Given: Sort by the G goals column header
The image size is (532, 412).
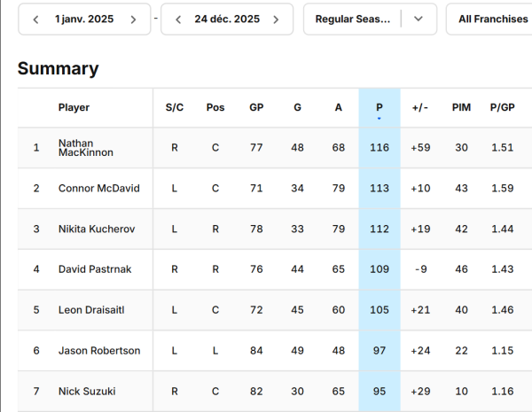Looking at the screenshot, I should click(298, 108).
